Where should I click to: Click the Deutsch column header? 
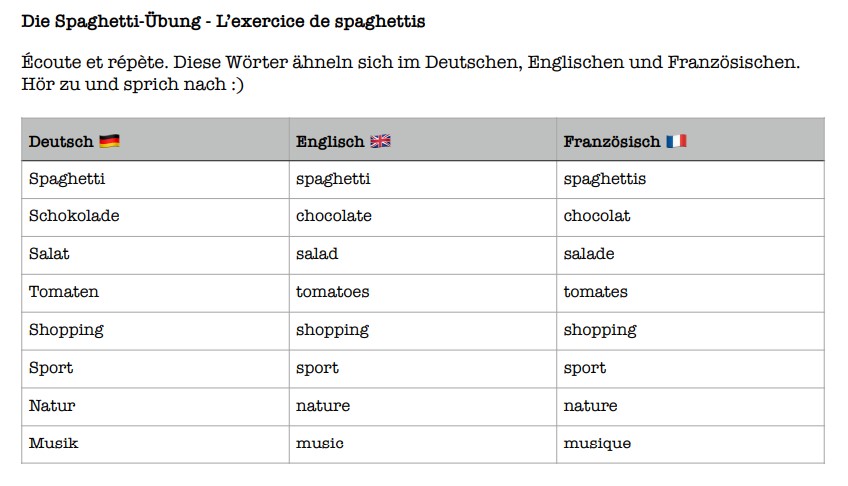pyautogui.click(x=61, y=142)
